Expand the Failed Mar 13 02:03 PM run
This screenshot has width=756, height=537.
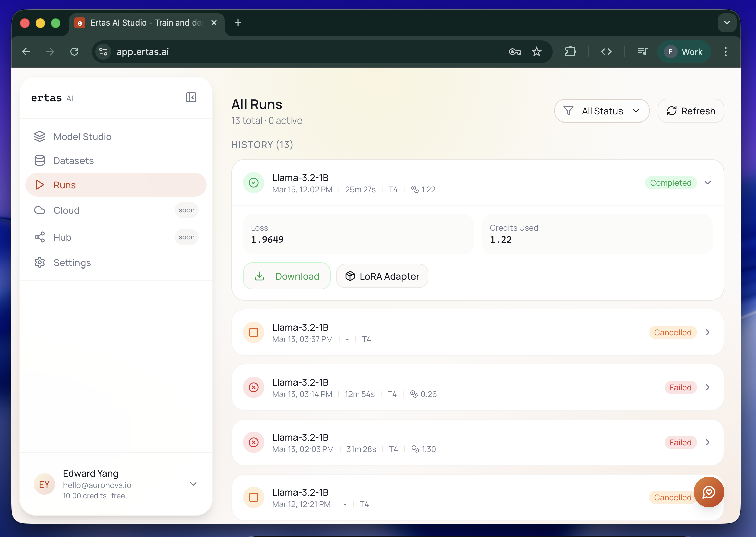[708, 442]
